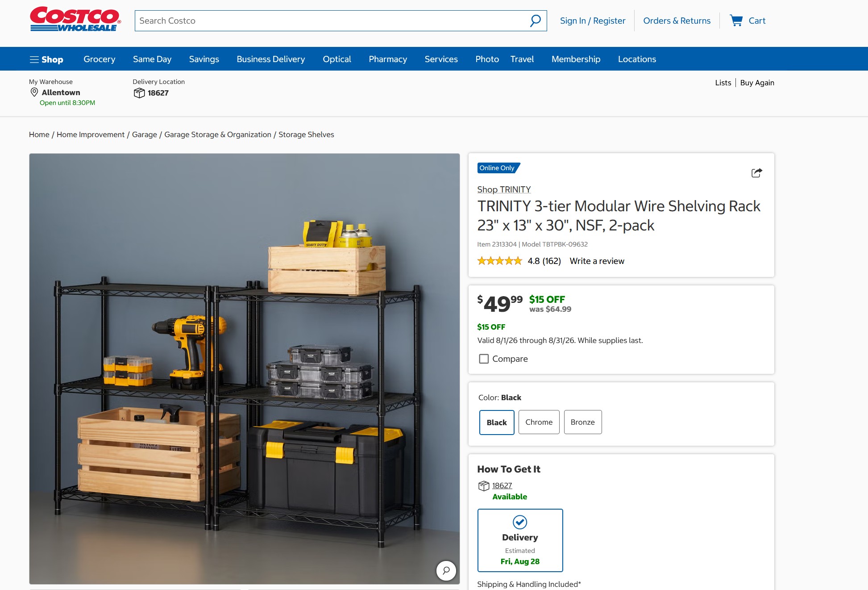
Task: Click the main product shelving image
Action: [245, 368]
